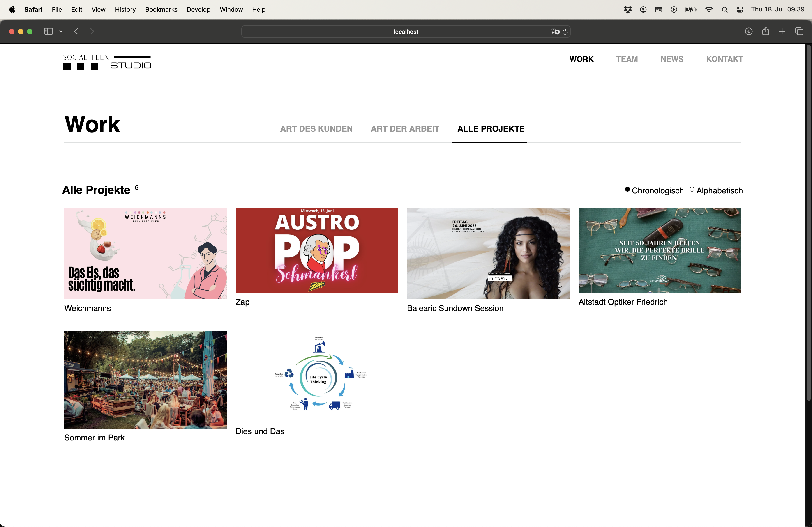The height and width of the screenshot is (527, 812).
Task: Open the Edit menu
Action: pos(77,9)
